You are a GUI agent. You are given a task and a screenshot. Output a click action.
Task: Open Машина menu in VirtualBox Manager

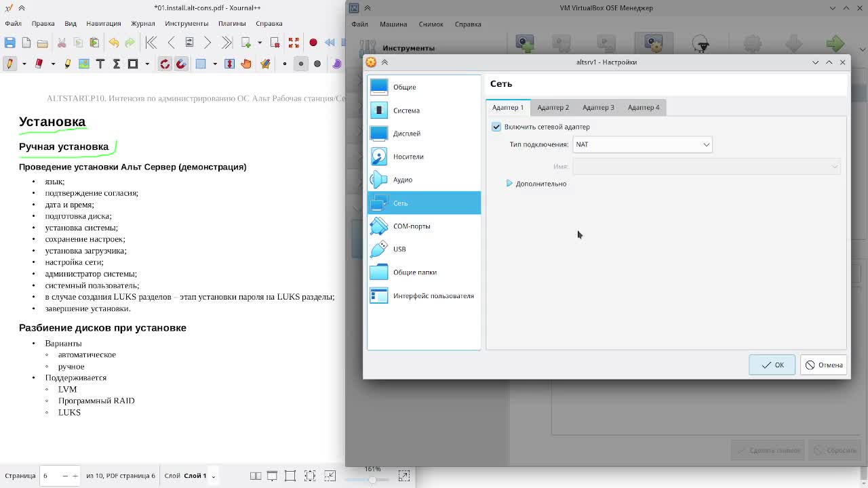coord(393,24)
